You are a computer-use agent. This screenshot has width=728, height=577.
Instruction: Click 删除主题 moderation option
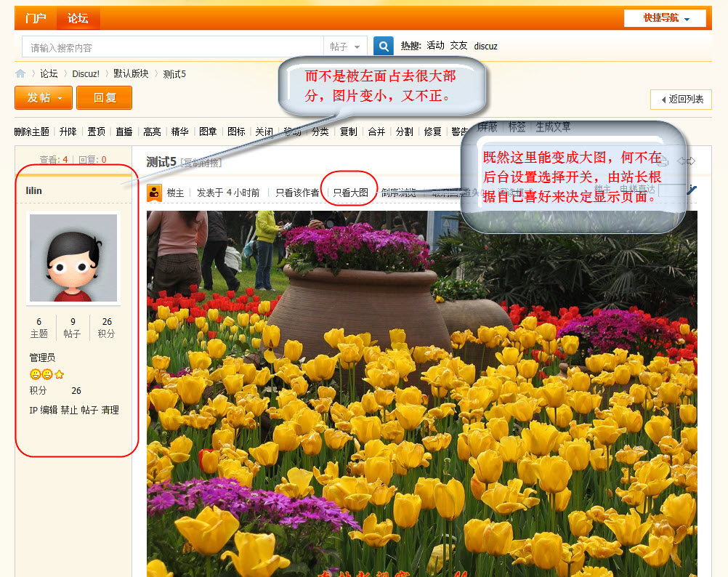[31, 132]
